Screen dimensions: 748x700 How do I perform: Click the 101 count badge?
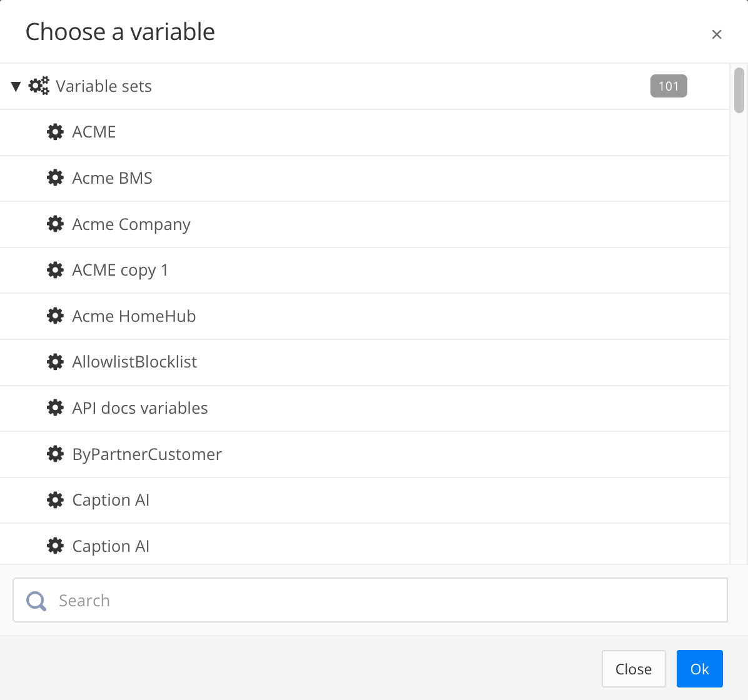pos(669,86)
